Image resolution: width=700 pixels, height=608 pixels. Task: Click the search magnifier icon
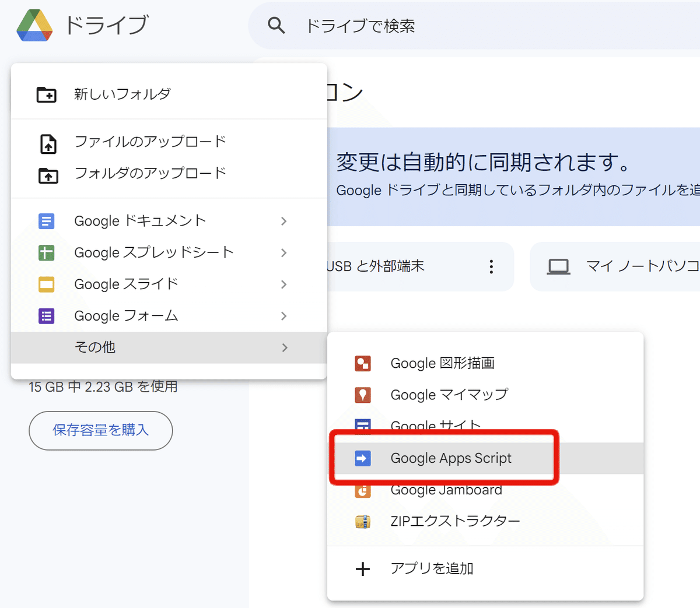click(276, 26)
